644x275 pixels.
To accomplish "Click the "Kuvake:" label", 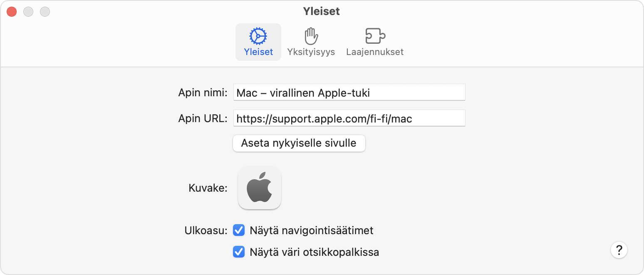I will coord(208,188).
